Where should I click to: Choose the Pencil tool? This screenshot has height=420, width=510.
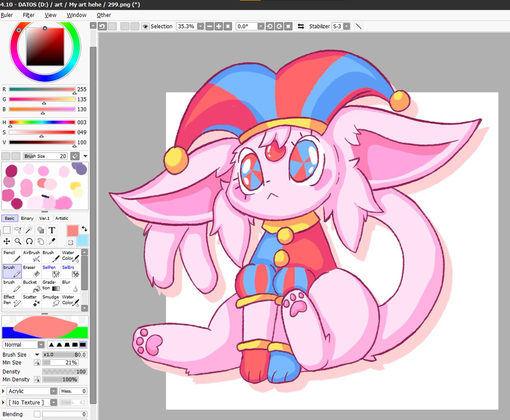pyautogui.click(x=12, y=256)
